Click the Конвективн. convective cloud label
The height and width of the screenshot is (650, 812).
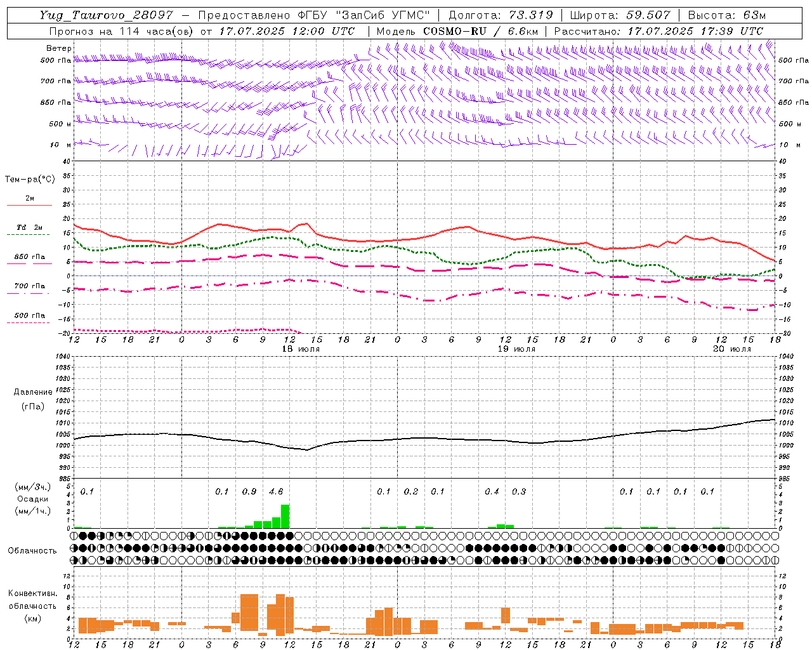click(x=32, y=594)
